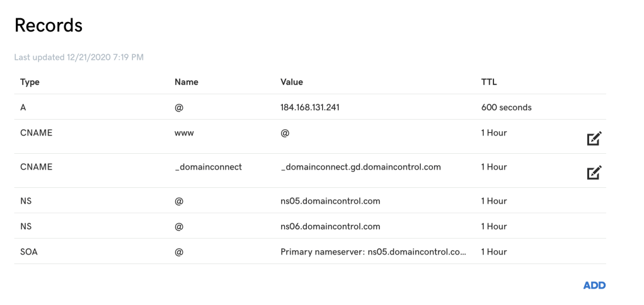
Task: Click the Last updated timestamp text
Action: pos(79,57)
